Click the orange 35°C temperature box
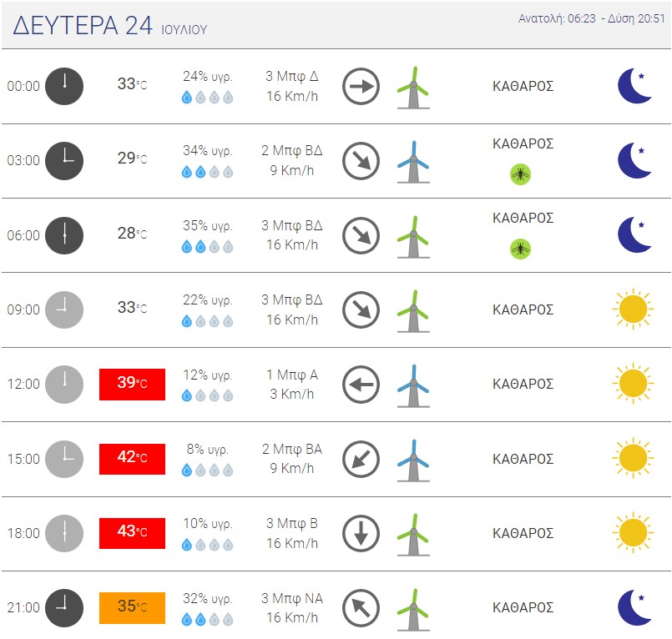This screenshot has height=639, width=672. pos(132,607)
